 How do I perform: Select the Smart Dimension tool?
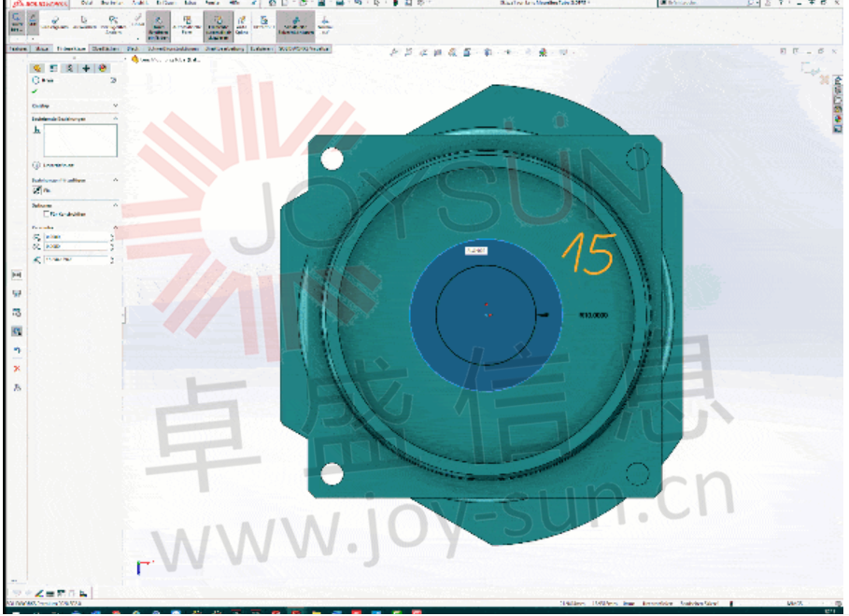pyautogui.click(x=33, y=23)
